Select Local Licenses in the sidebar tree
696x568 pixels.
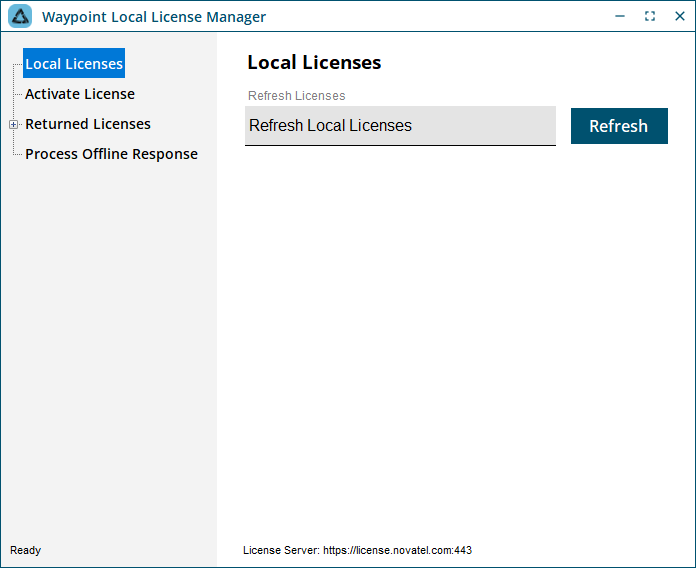tap(74, 63)
